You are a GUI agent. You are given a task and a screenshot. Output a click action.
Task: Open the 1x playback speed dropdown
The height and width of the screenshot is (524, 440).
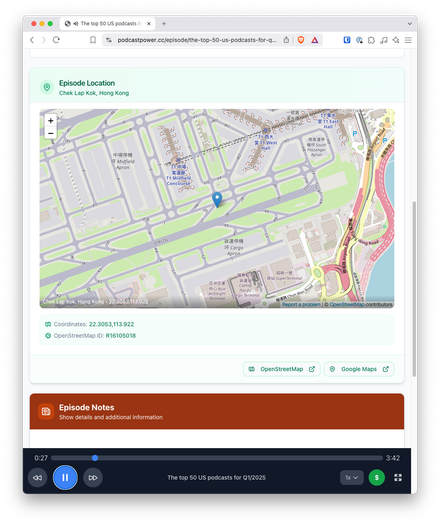352,478
